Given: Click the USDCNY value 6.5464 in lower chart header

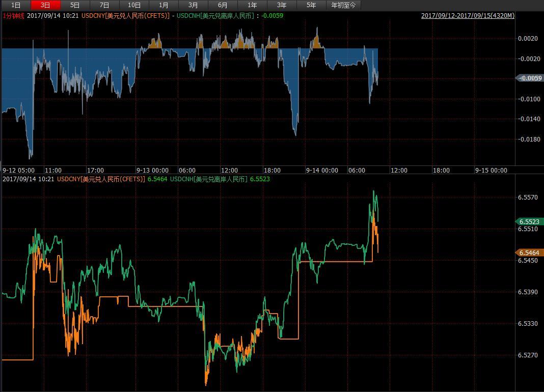Looking at the screenshot, I should (157, 179).
